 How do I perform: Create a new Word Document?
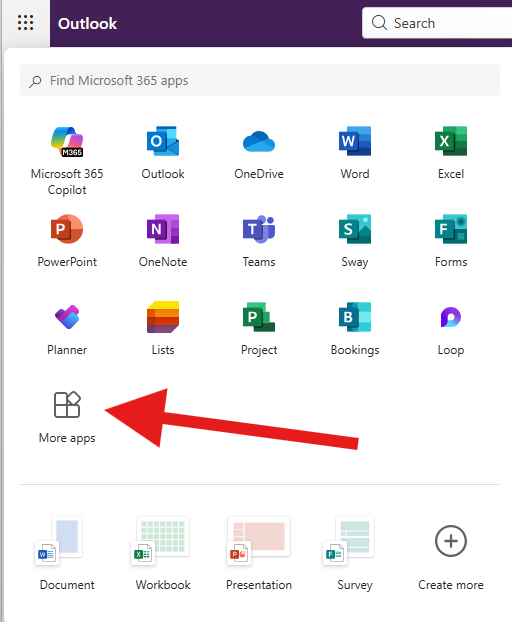click(x=67, y=554)
